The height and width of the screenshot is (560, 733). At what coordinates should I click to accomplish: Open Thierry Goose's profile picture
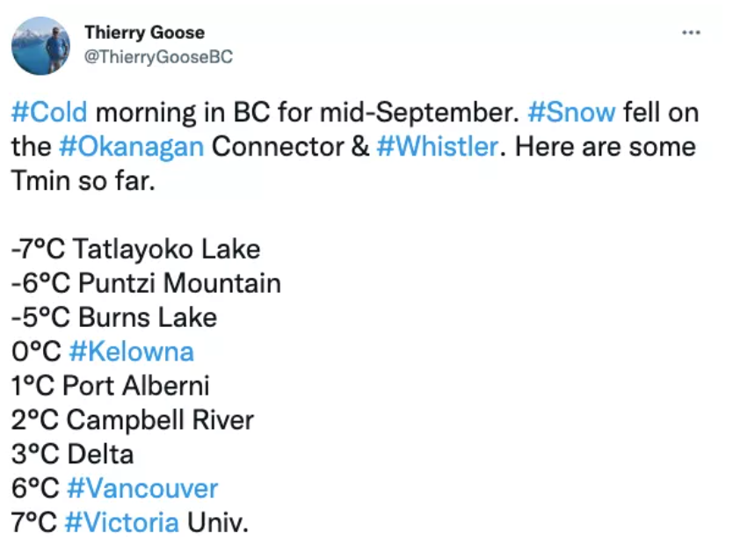click(x=40, y=46)
